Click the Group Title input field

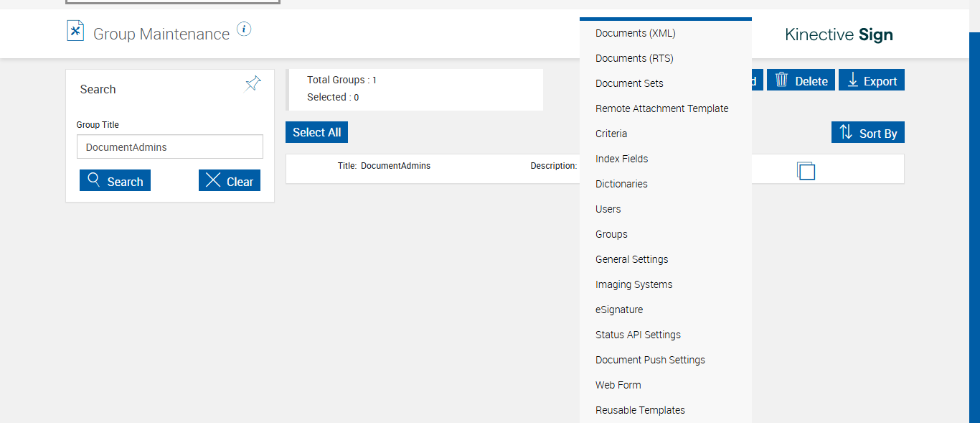[x=170, y=147]
